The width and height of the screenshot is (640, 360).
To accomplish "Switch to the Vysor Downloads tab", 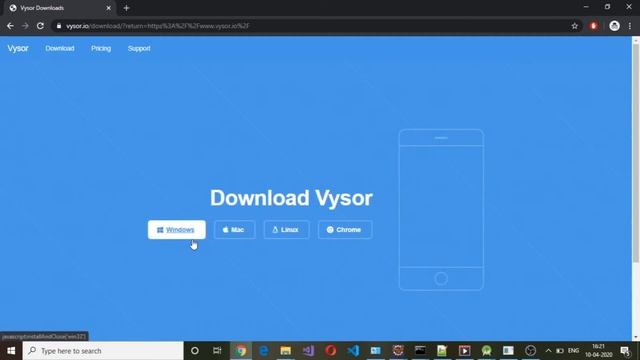I will point(57,8).
